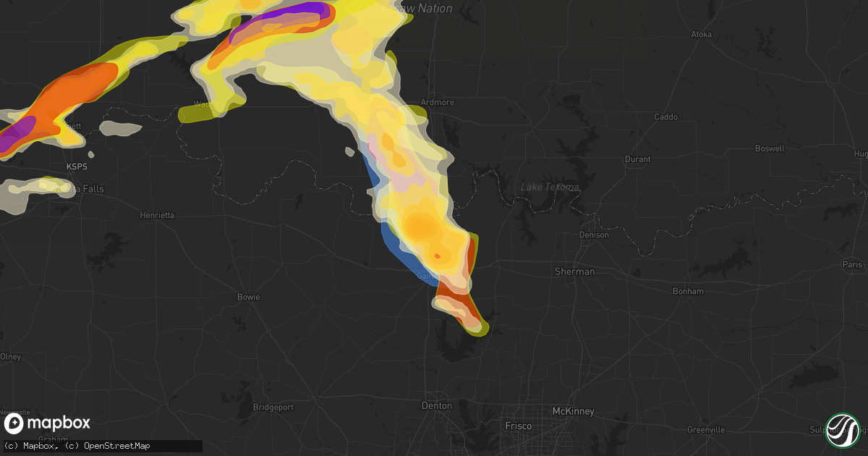Click the Frisco city label
This screenshot has width=868, height=456.
click(519, 426)
